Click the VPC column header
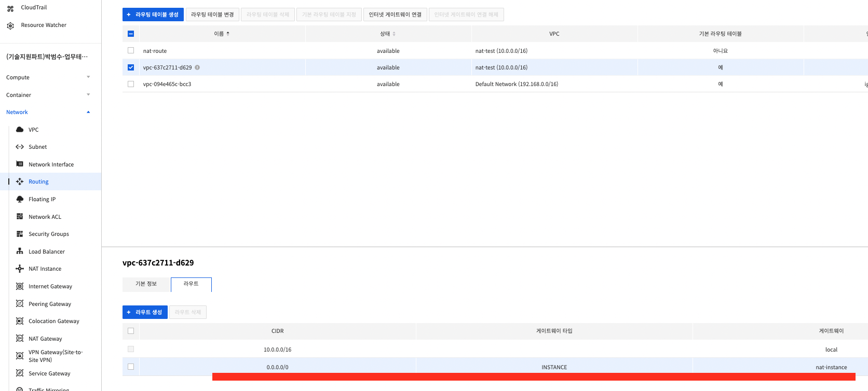868x391 pixels. pyautogui.click(x=554, y=34)
